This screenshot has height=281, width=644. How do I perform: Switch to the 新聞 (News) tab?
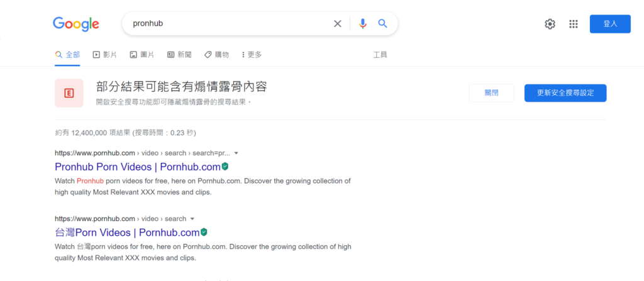(180, 55)
